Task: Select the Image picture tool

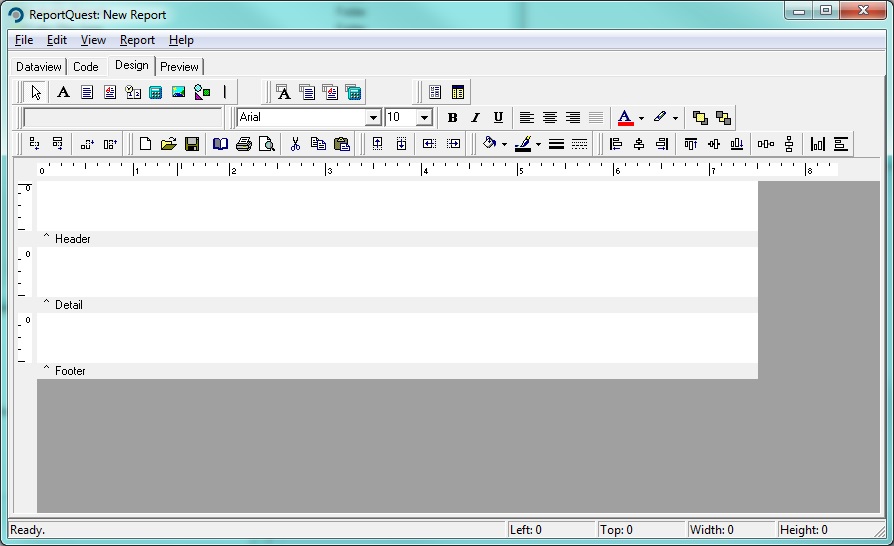Action: 178,92
